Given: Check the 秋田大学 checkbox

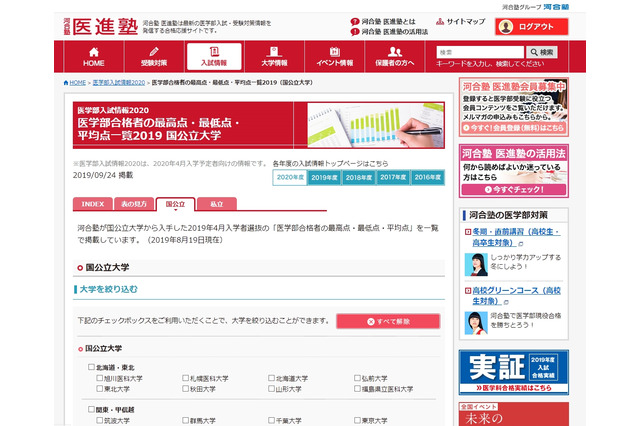Looking at the screenshot, I should tap(185, 389).
